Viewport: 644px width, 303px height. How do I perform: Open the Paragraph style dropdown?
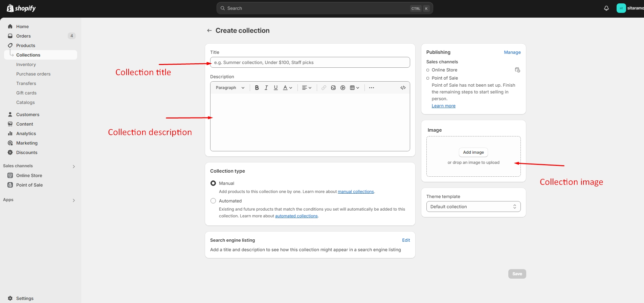tap(230, 88)
